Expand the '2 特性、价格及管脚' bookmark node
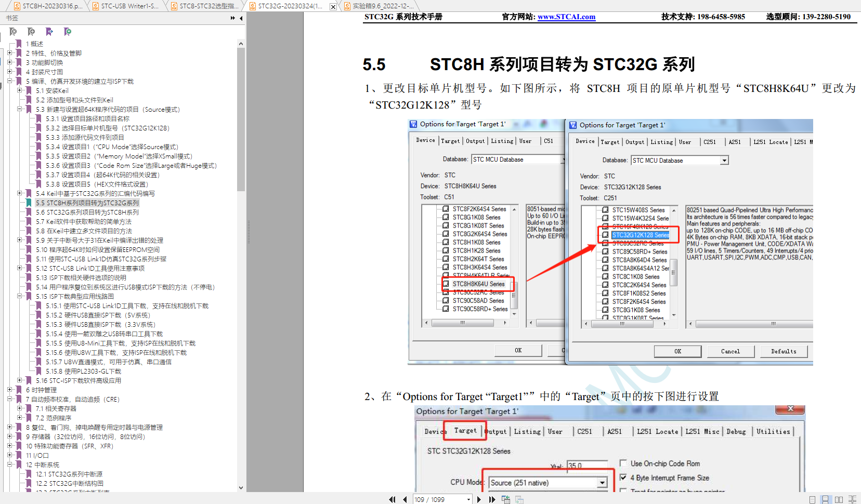The height and width of the screenshot is (504, 861). click(x=9, y=53)
